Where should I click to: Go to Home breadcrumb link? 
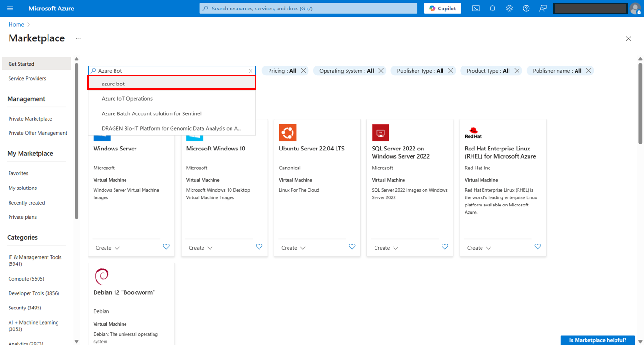(16, 24)
